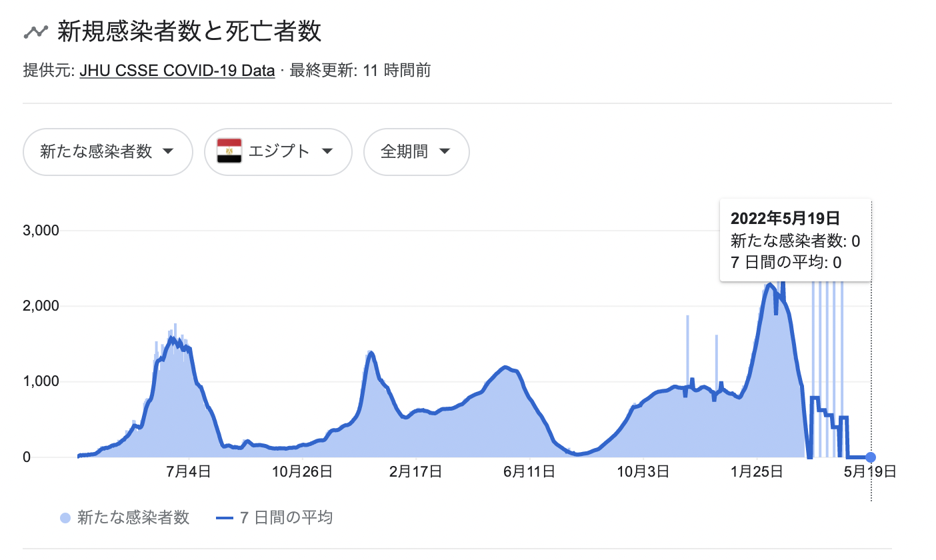Screen dimensions: 936x560
Task: Click the arrow next to 全期間
Action: point(445,152)
